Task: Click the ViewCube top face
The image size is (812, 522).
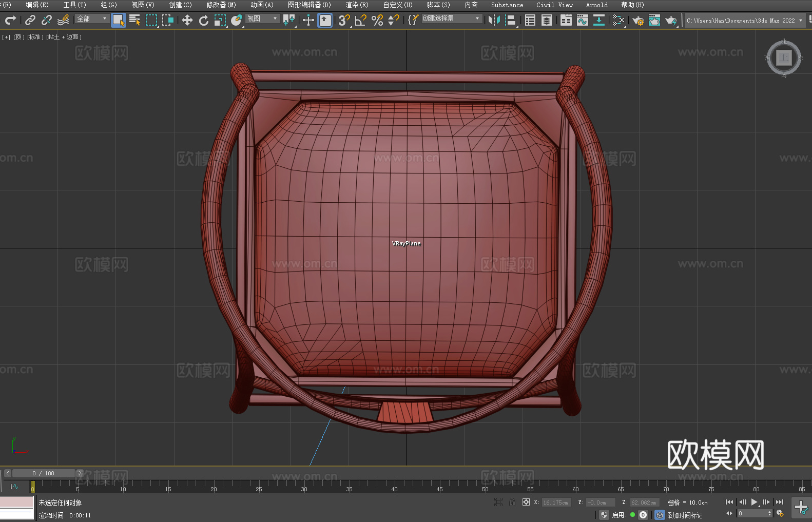Action: [x=784, y=58]
